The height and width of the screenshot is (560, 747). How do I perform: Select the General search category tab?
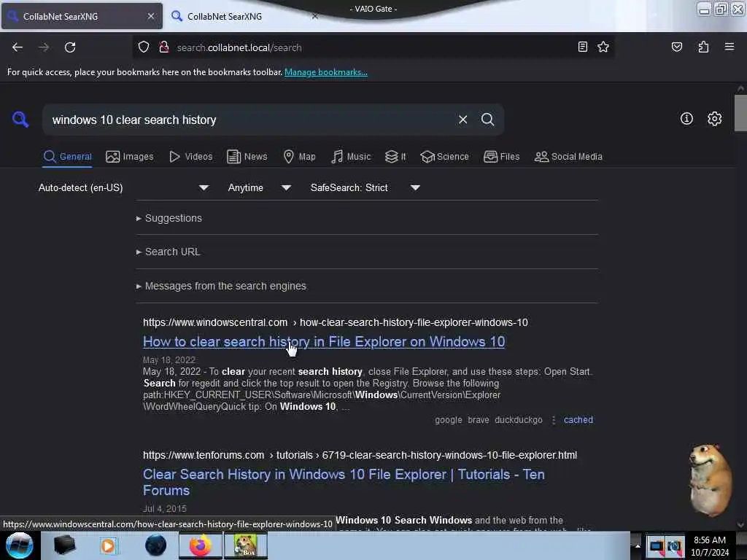tap(67, 157)
